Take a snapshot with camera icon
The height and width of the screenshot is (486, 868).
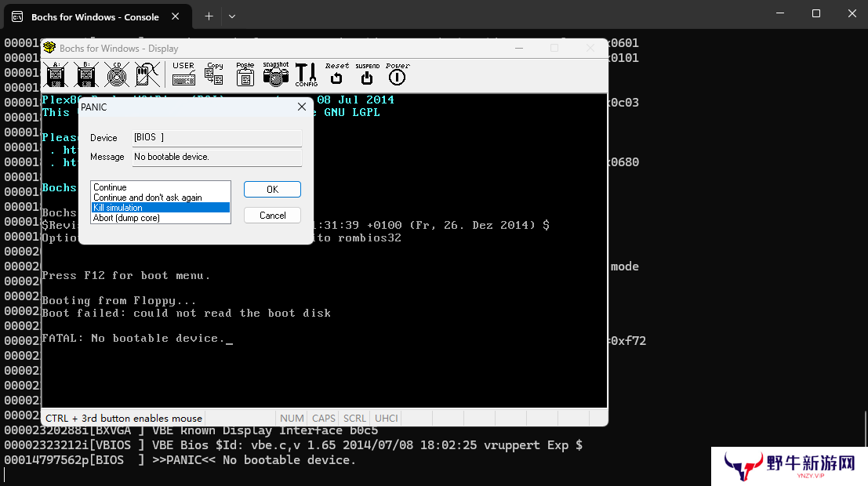[276, 74]
